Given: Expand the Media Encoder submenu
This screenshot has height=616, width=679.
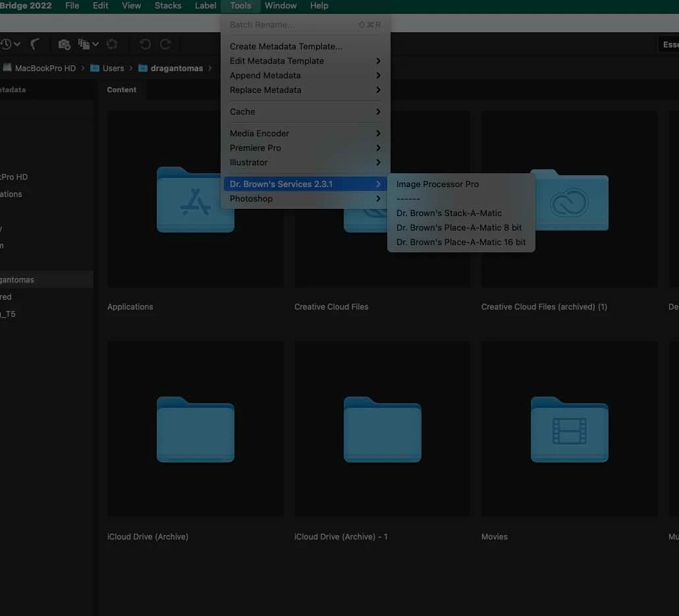Looking at the screenshot, I should pos(305,134).
